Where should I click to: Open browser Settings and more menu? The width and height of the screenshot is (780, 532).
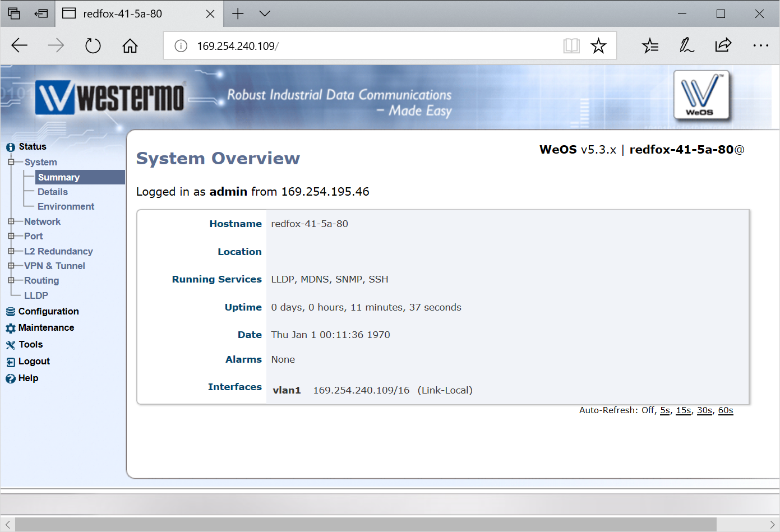click(x=760, y=45)
